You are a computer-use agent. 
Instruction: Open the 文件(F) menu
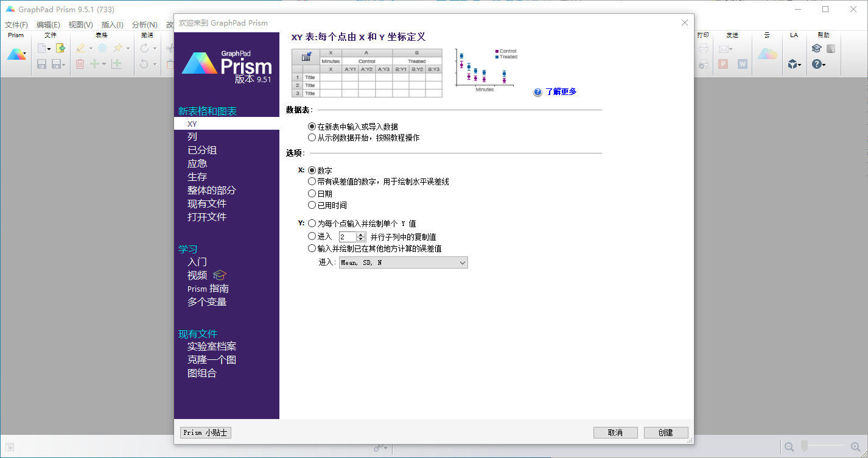(x=16, y=25)
